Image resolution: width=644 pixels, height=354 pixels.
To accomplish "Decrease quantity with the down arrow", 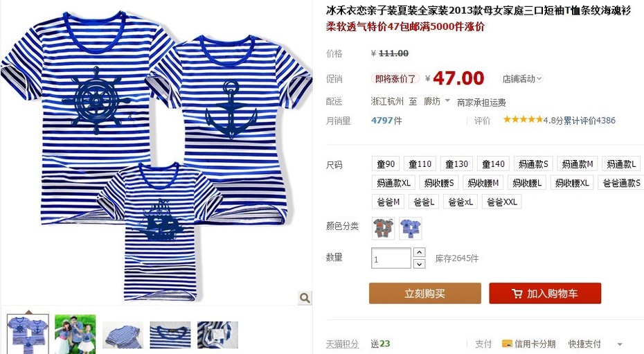I will [x=419, y=264].
